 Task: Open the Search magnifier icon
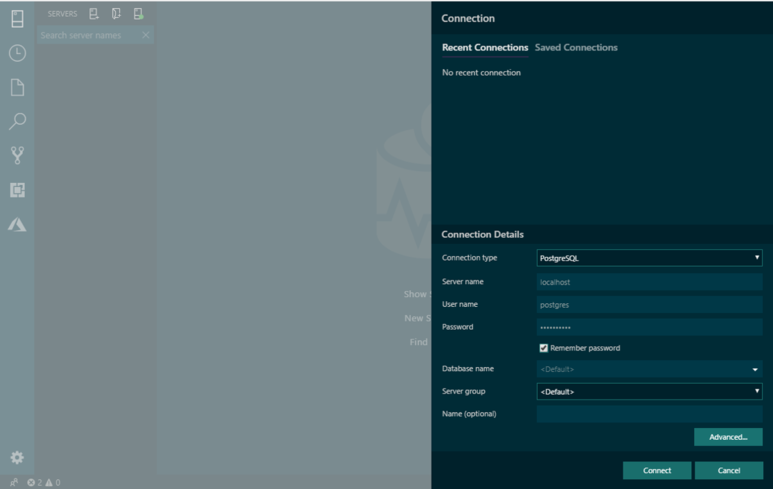coord(17,121)
